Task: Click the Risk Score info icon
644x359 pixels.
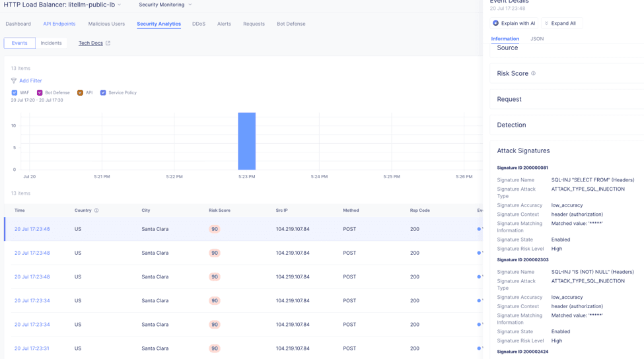Action: coord(533,73)
